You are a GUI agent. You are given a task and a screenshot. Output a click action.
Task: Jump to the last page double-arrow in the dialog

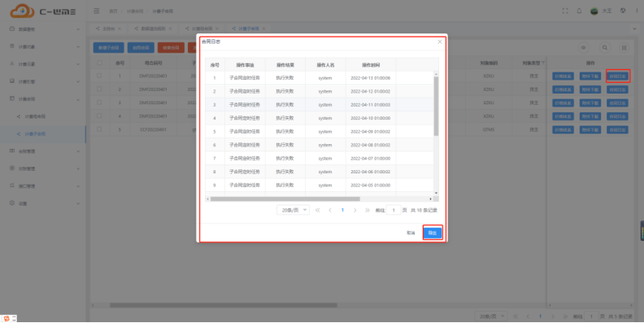click(x=368, y=210)
